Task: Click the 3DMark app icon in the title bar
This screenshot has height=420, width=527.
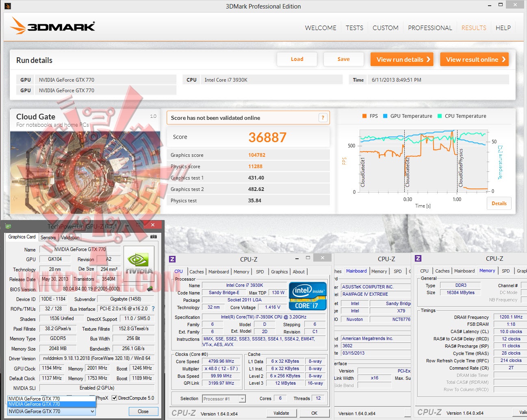Action: click(7, 6)
